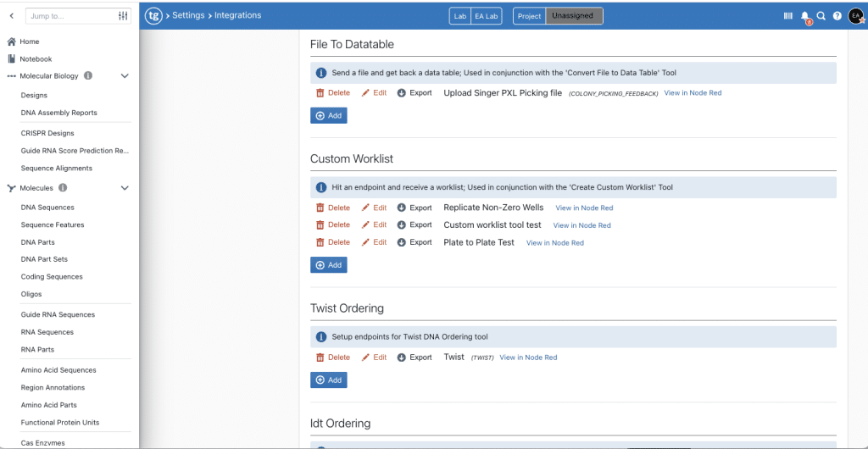This screenshot has width=868, height=449.
Task: Click the search magnifier icon in header
Action: pyautogui.click(x=821, y=16)
